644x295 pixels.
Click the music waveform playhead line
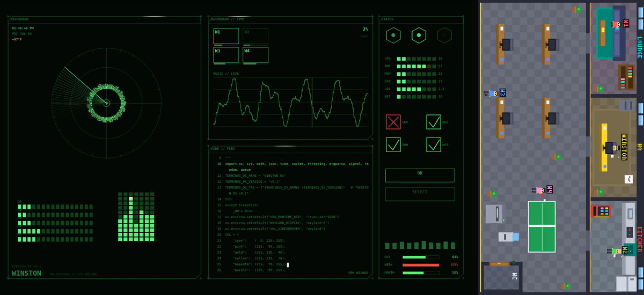click(x=312, y=102)
